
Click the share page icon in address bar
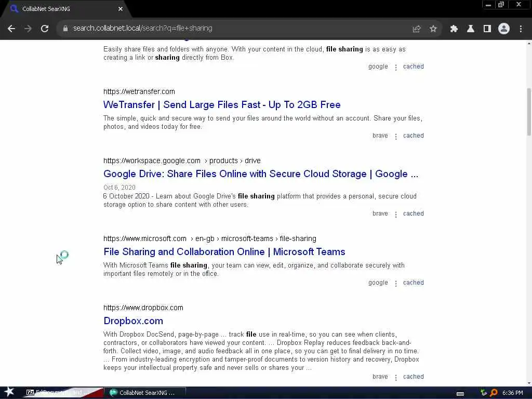pos(416,29)
